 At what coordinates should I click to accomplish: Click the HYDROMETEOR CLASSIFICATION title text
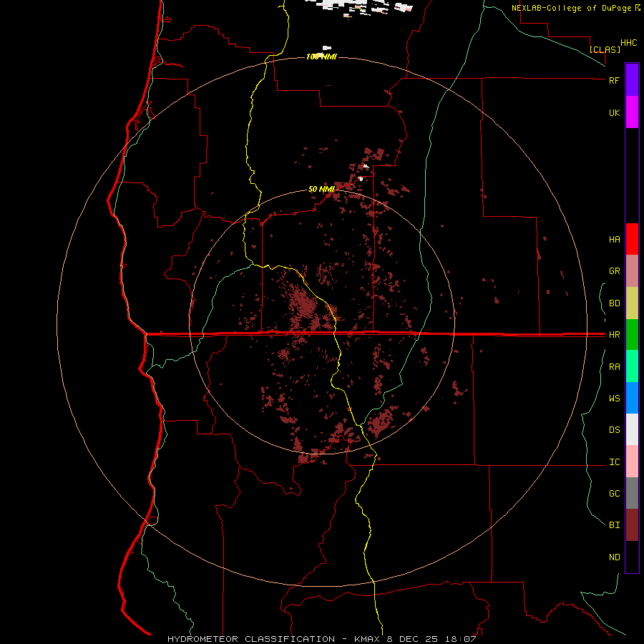(x=251, y=639)
